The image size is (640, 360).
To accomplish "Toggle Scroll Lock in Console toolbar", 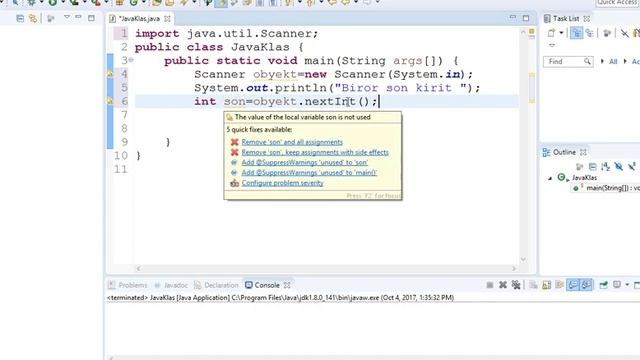I will click(x=547, y=285).
